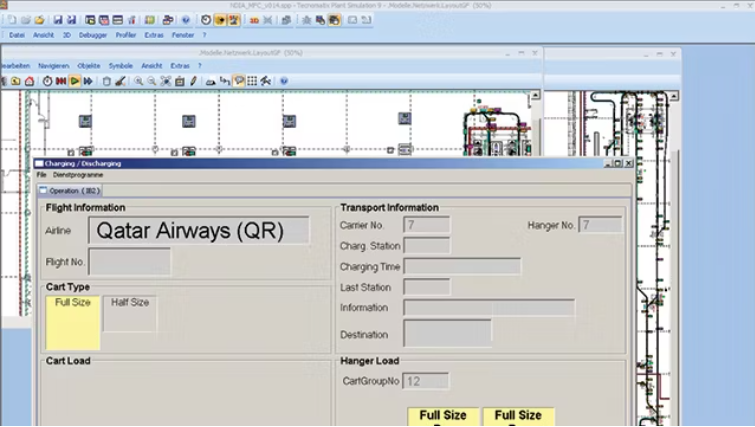Open the File menu in Charging dialog

tap(41, 175)
